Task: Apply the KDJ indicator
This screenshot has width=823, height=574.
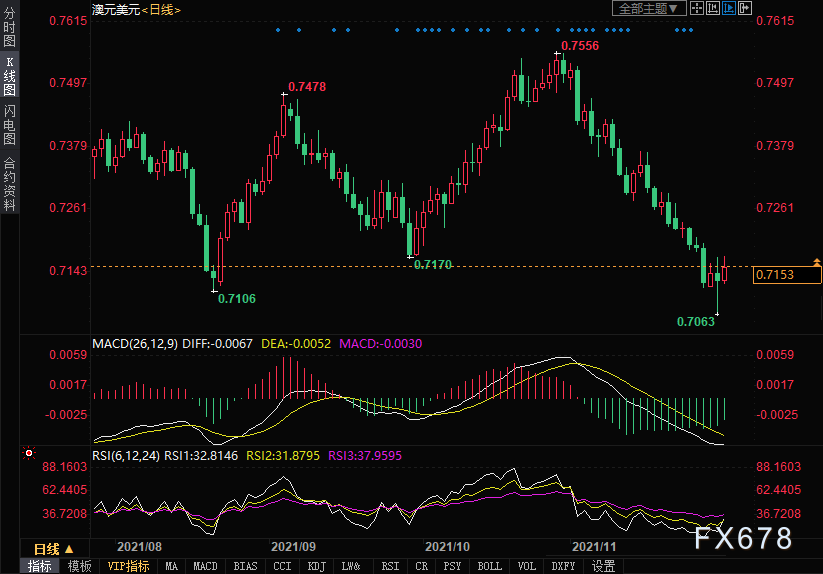Action: pos(317,566)
